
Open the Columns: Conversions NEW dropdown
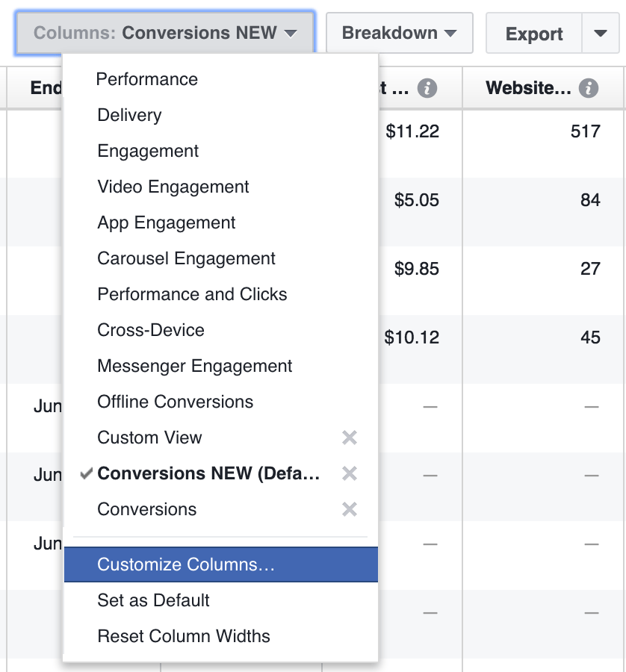coord(165,33)
